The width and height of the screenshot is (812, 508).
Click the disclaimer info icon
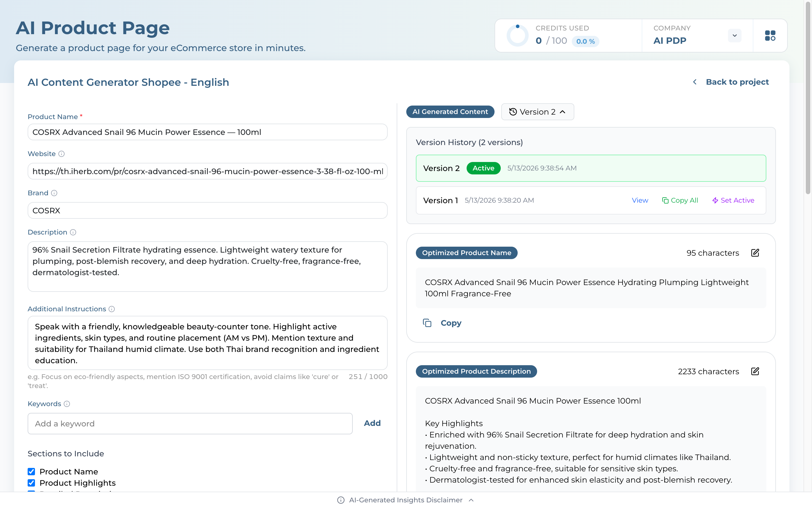(341, 500)
